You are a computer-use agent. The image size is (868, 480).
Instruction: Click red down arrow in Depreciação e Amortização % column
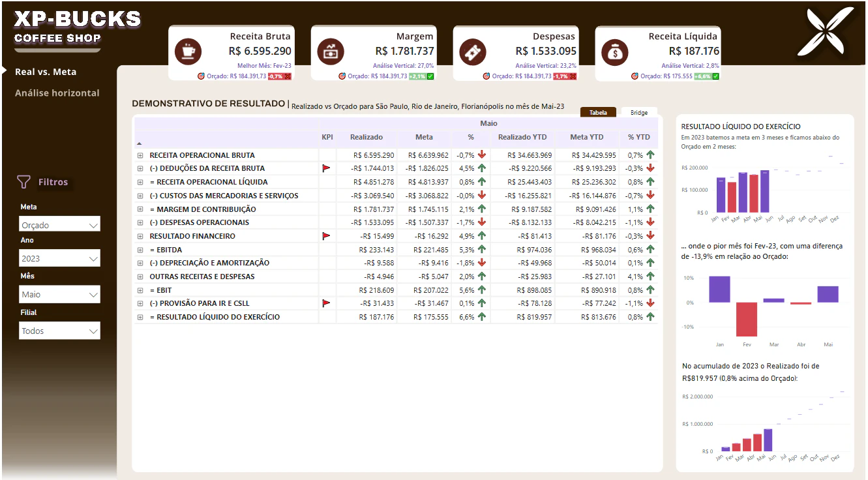click(481, 263)
